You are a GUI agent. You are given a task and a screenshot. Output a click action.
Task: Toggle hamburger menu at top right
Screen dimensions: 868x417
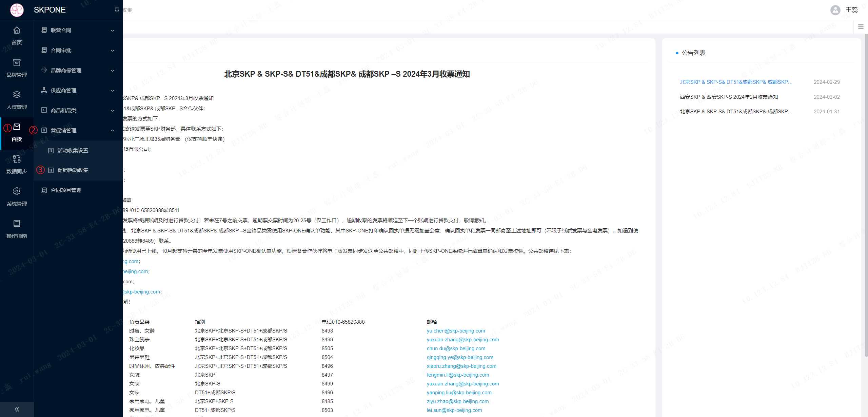pos(861,27)
